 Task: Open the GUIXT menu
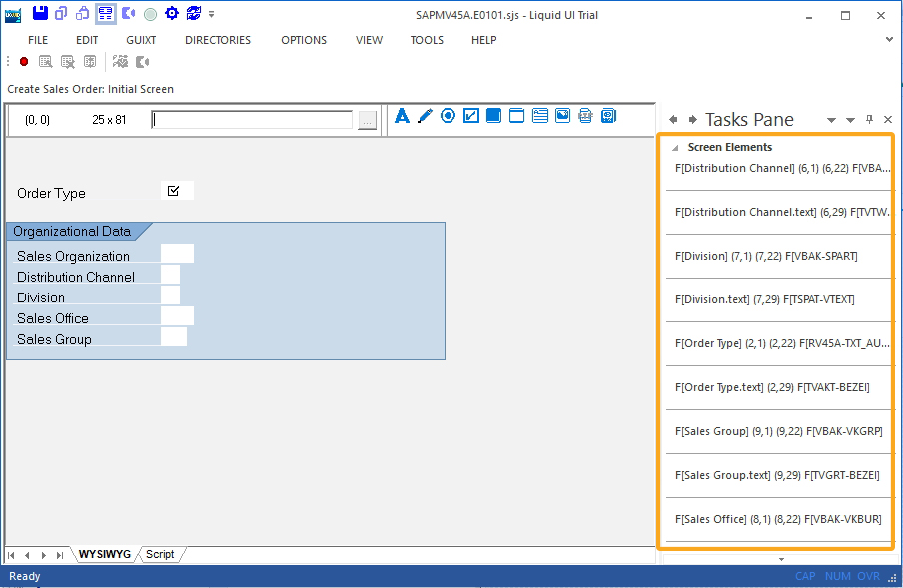click(141, 40)
